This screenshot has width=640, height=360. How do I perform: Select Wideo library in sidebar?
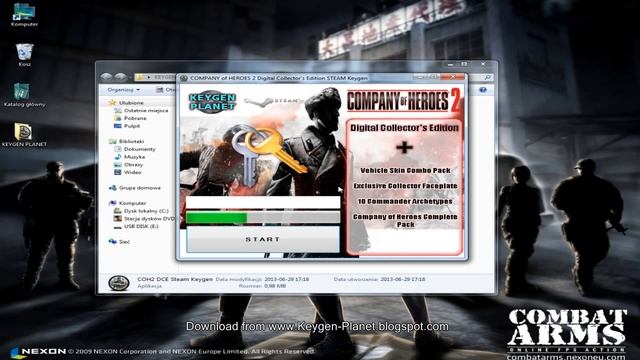[133, 172]
